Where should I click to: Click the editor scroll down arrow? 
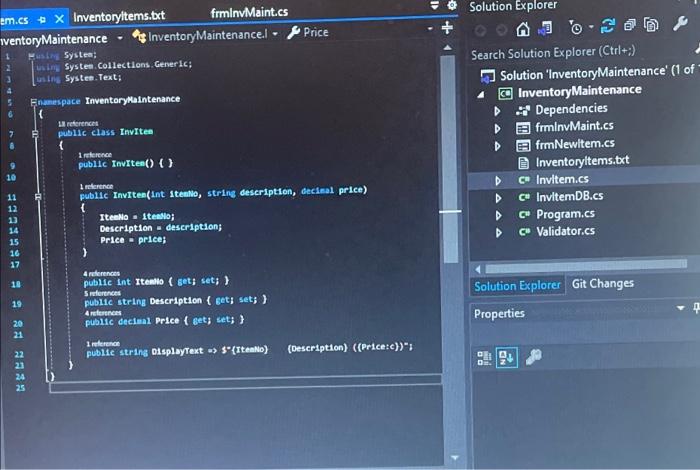coord(454,457)
